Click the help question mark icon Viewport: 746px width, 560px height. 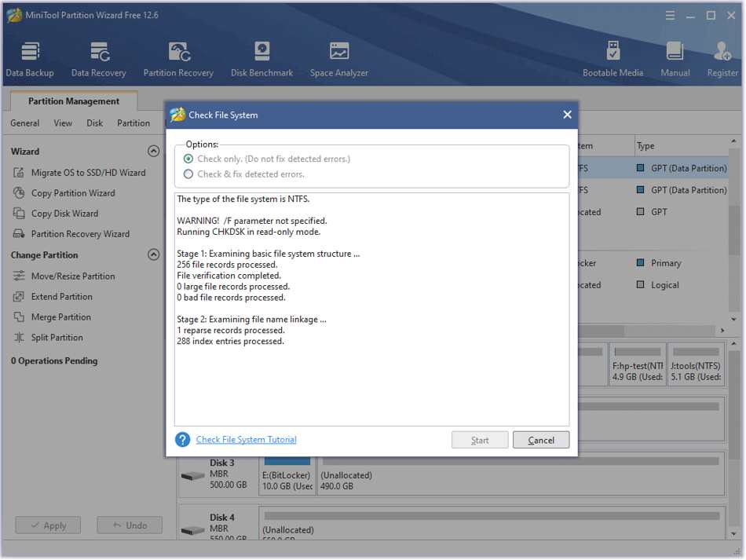[x=182, y=440]
